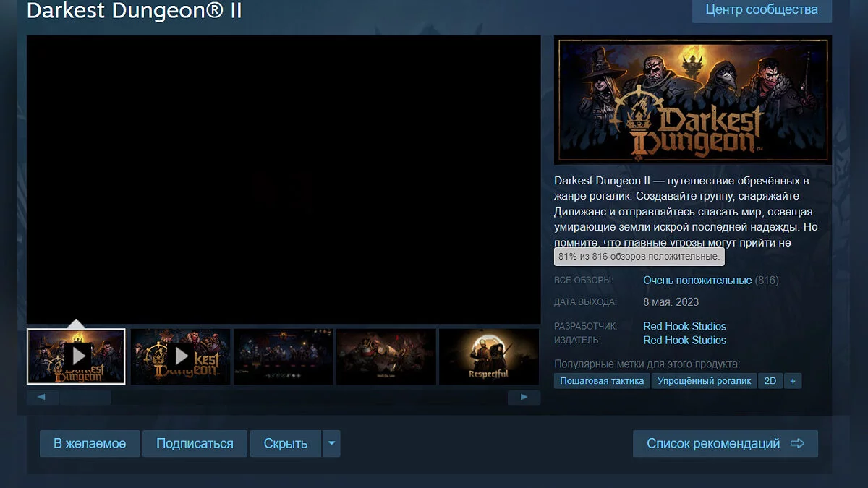Viewport: 868px width, 488px height.
Task: Select the Пошаговая тактика tag
Action: (x=602, y=380)
